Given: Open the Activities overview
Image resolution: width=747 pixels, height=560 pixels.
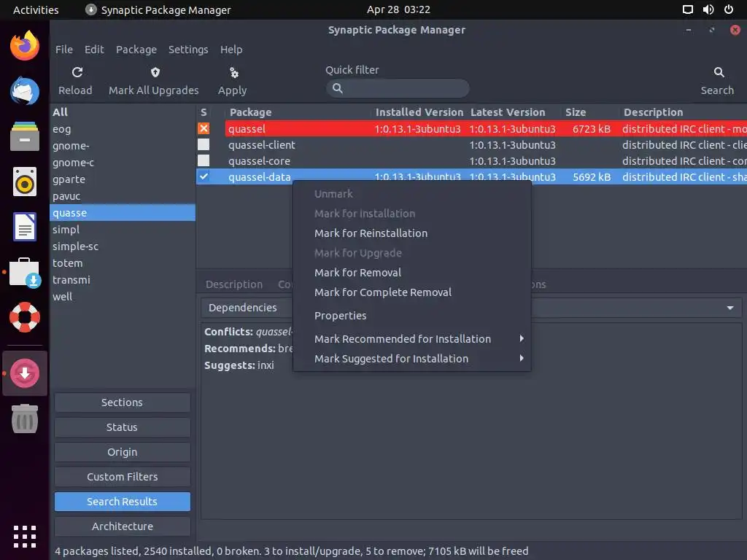Looking at the screenshot, I should [36, 9].
